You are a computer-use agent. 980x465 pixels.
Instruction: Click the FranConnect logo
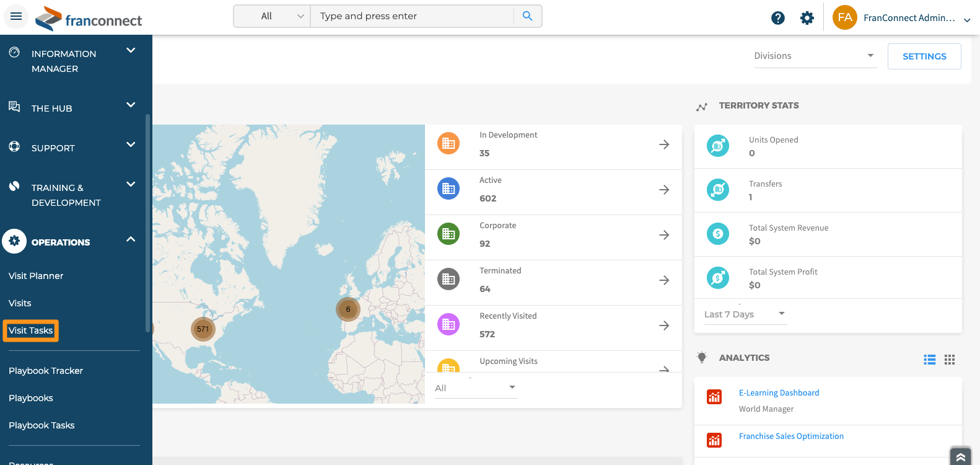[x=89, y=19]
